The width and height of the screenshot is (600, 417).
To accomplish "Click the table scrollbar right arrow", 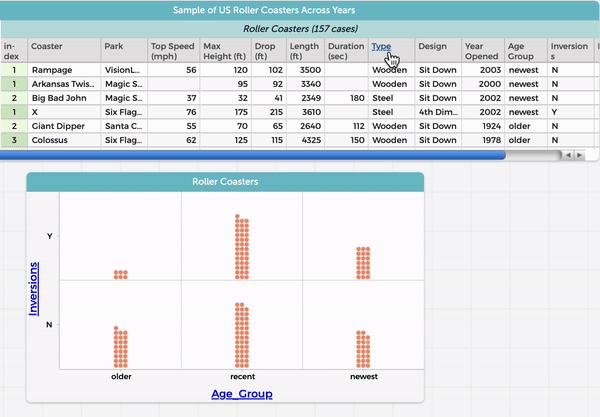I will (579, 155).
